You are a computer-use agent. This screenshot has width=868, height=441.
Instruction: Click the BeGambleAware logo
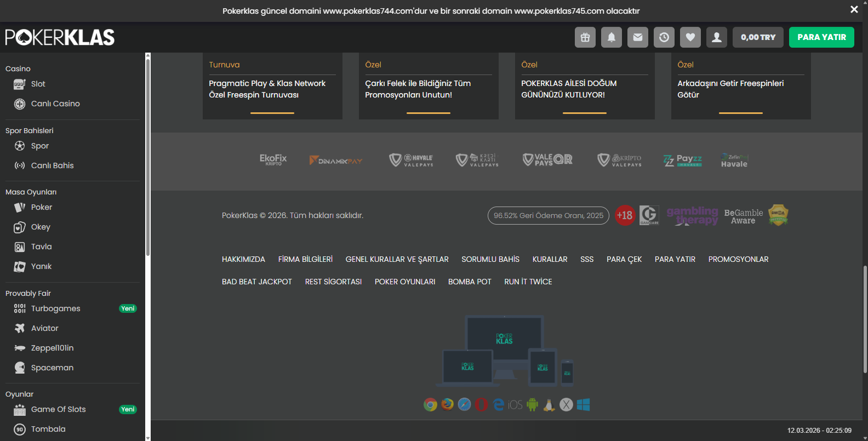(744, 216)
